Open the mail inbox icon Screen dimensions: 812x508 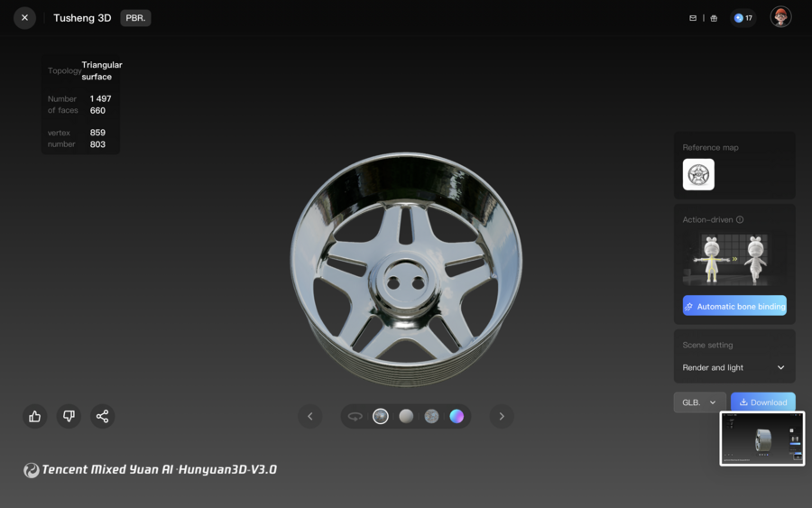click(x=693, y=18)
